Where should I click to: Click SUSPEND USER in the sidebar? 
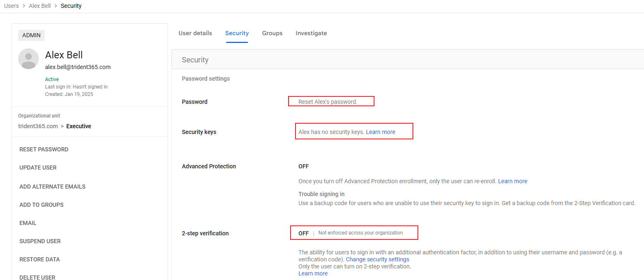pos(40,241)
